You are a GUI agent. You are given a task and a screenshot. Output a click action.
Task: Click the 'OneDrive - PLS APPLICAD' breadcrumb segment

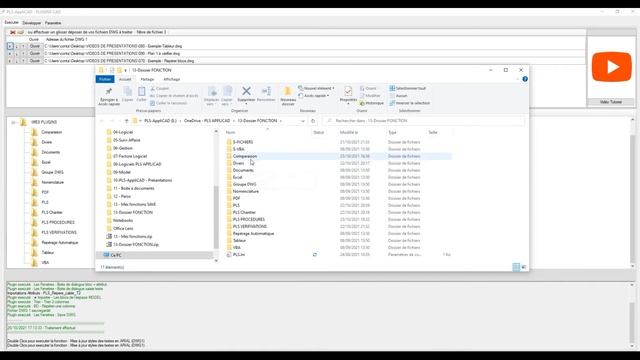point(207,121)
